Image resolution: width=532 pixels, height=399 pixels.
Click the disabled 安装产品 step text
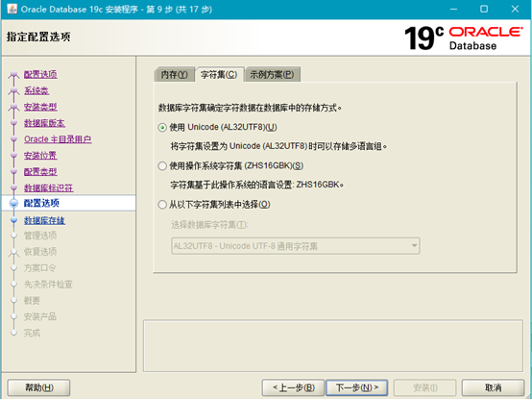coord(40,317)
